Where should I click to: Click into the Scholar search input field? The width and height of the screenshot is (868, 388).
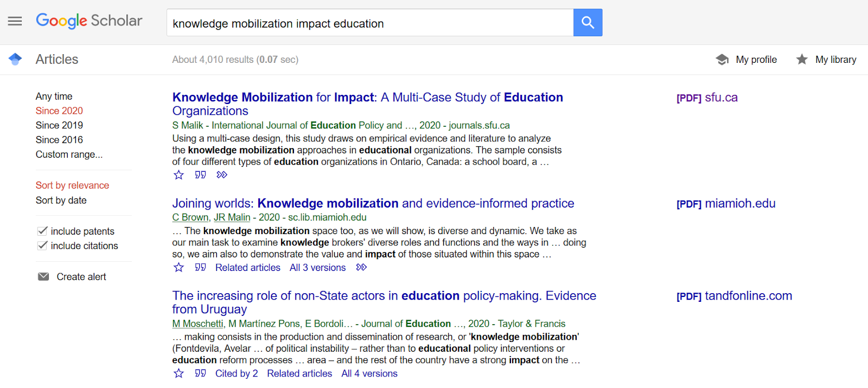[x=370, y=23]
